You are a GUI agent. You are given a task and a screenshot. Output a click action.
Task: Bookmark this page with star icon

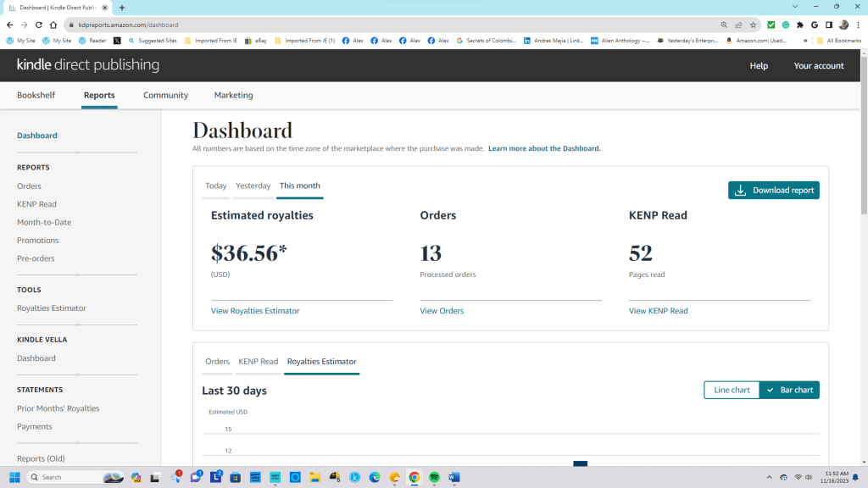coord(753,25)
